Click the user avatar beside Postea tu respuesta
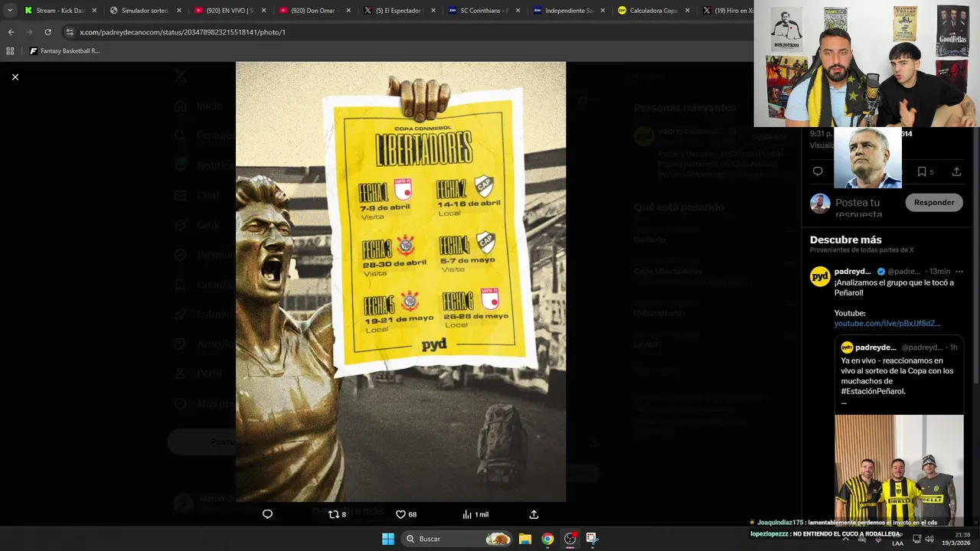Screen dimensions: 980x551 tap(820, 204)
